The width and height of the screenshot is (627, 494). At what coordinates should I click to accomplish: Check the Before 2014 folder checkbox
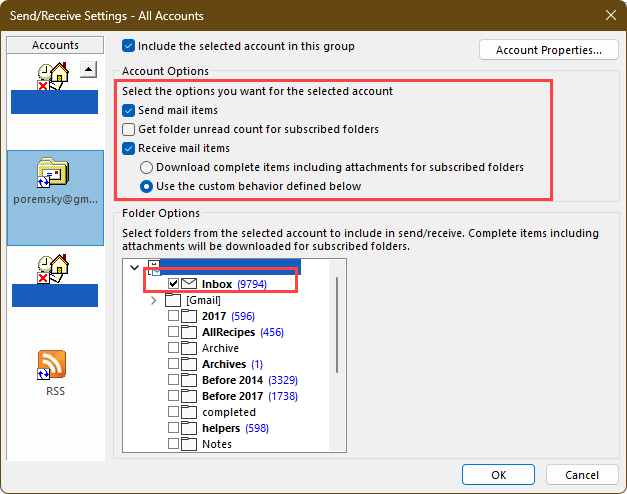point(173,380)
